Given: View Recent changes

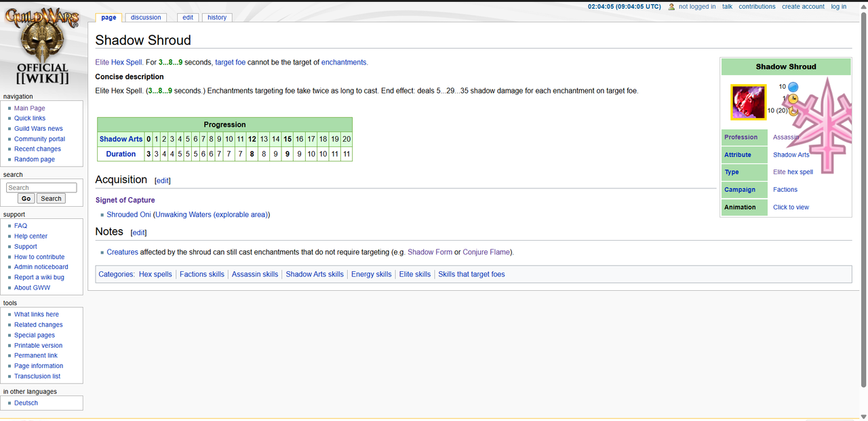Looking at the screenshot, I should [37, 149].
